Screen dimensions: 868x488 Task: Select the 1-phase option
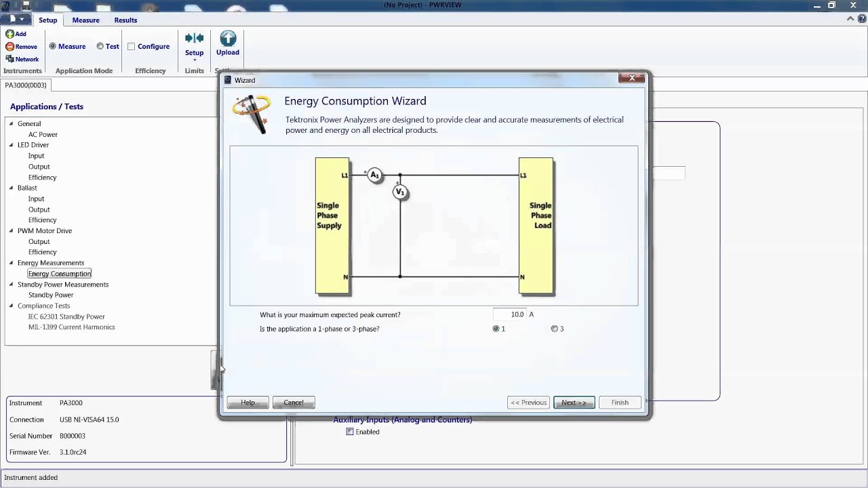496,329
